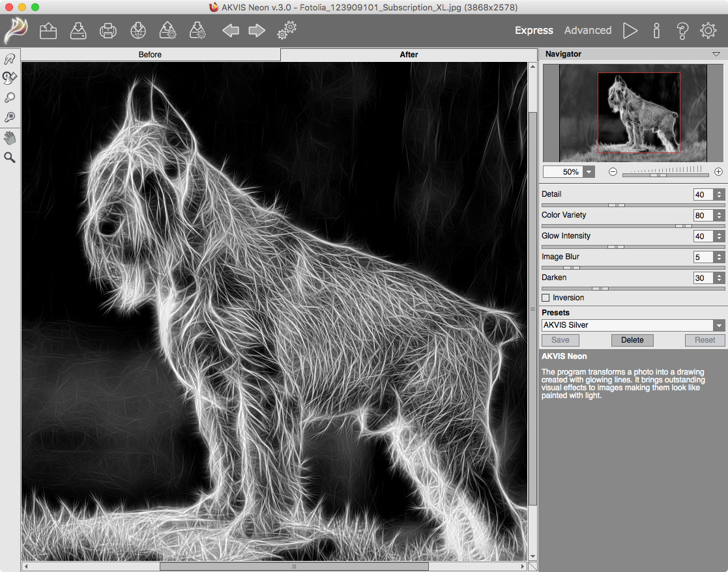The image size is (728, 572).
Task: Click the Glow Intensity slider handle
Action: 616,247
